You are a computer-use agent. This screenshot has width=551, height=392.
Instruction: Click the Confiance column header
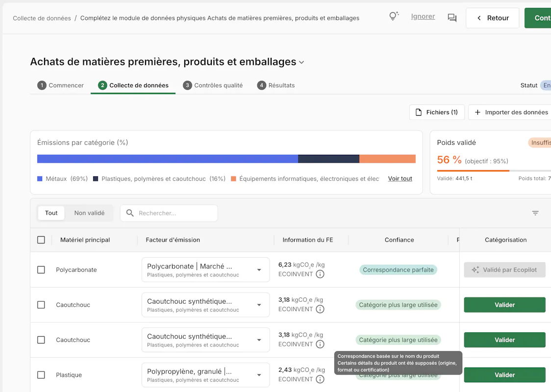click(x=399, y=240)
